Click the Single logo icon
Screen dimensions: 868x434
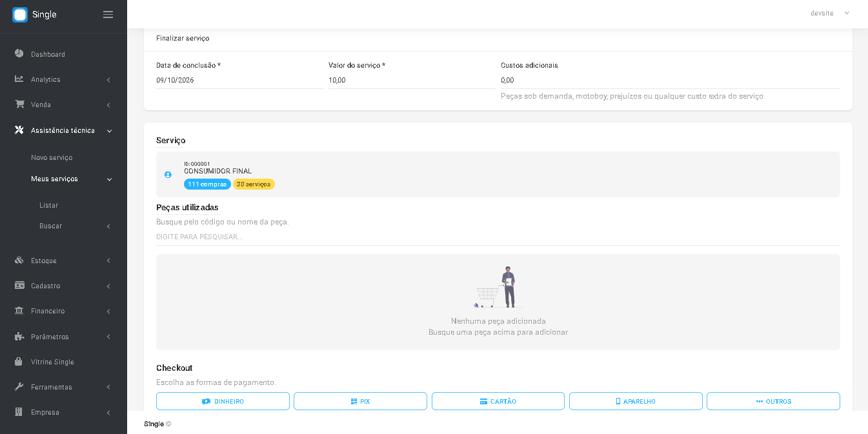click(20, 15)
